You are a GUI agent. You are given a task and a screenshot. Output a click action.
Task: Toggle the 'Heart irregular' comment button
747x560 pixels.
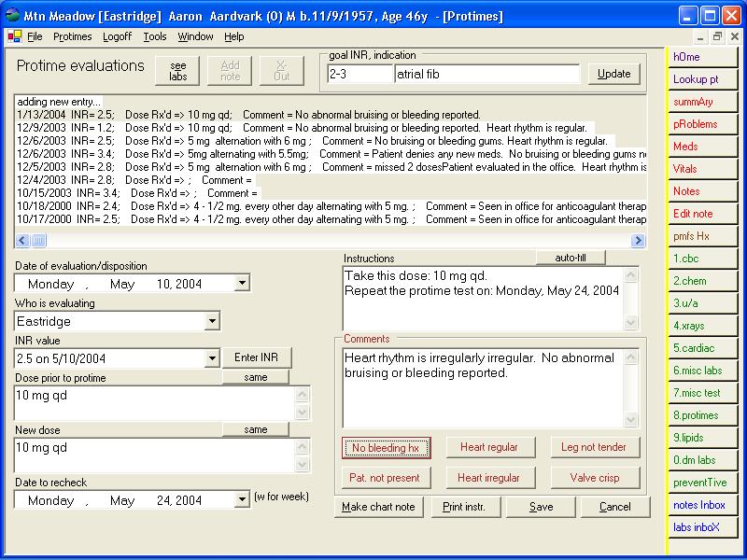click(488, 478)
